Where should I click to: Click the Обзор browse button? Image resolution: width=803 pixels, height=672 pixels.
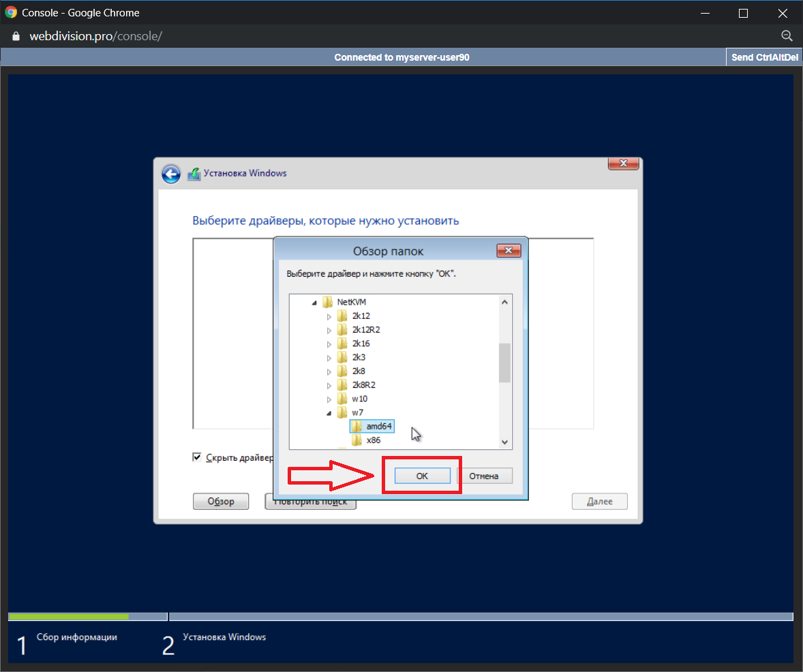coord(221,502)
